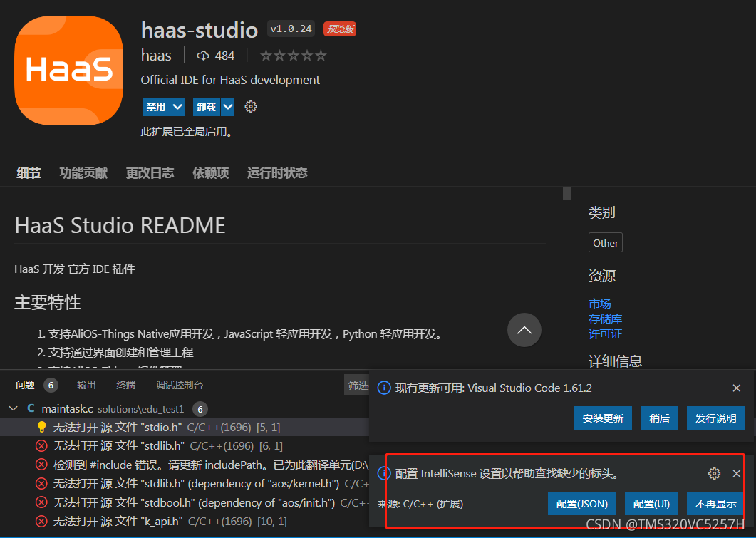Click the gear icon on the IntelliSense notification

coord(715,472)
